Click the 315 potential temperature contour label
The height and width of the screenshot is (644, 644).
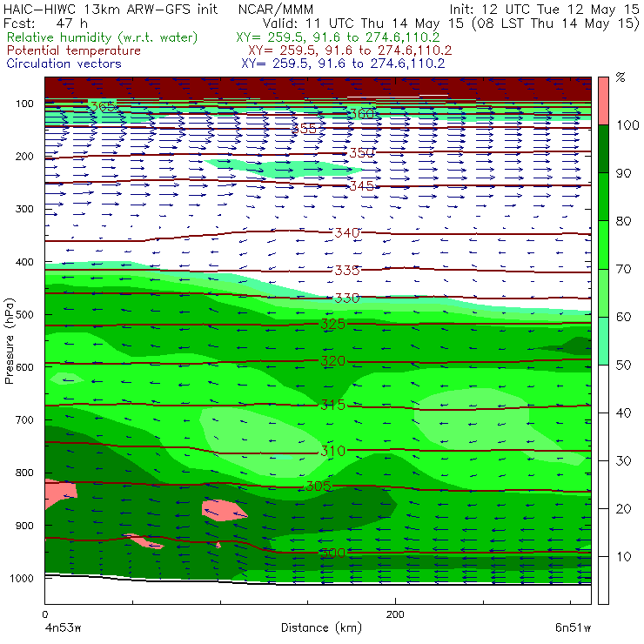pyautogui.click(x=332, y=406)
